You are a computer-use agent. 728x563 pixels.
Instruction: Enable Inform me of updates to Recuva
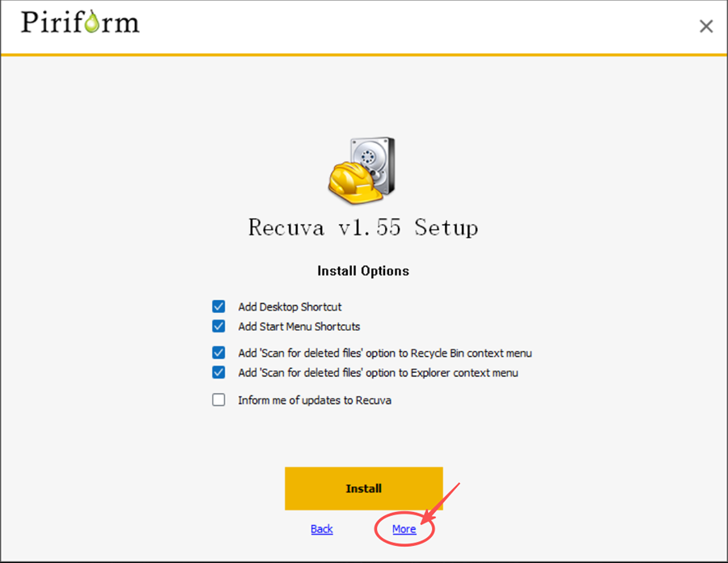coord(218,400)
